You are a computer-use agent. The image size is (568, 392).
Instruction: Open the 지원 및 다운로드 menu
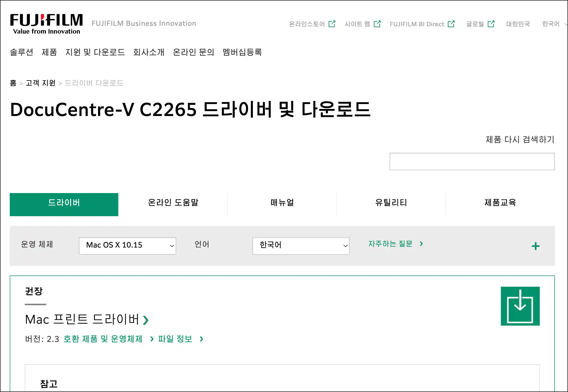(95, 52)
